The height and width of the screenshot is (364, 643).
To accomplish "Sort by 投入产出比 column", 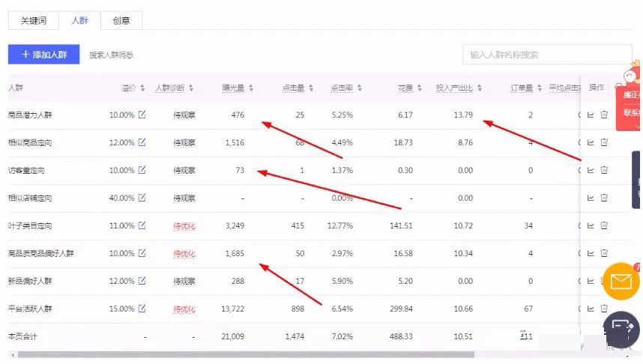I will (480, 88).
